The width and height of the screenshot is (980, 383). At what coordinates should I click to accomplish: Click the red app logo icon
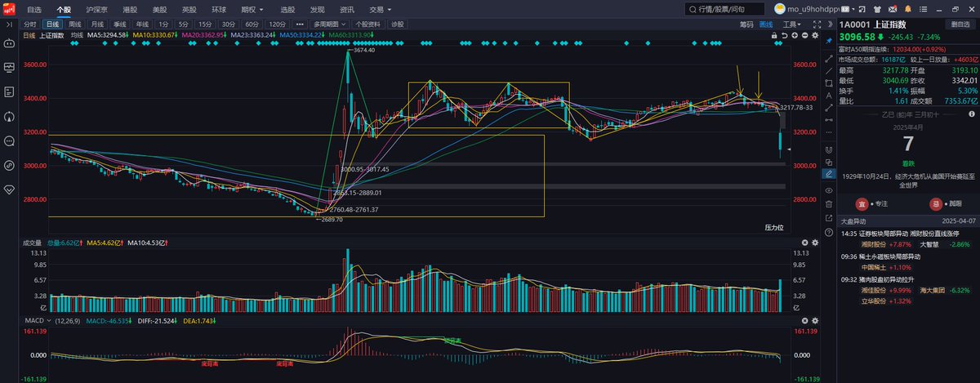click(9, 8)
